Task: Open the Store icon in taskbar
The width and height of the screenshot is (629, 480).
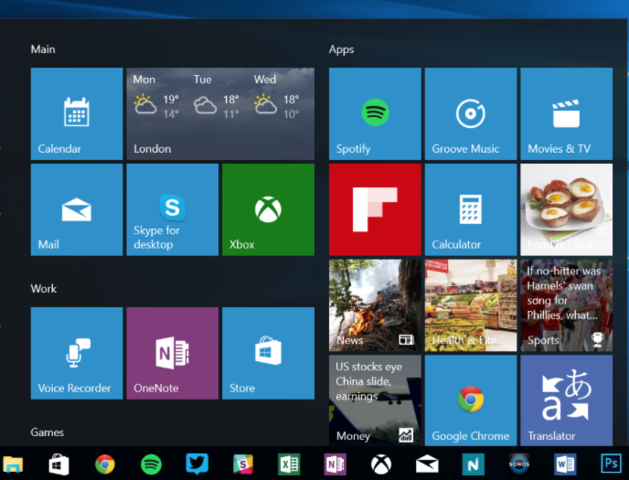Action: point(59,464)
